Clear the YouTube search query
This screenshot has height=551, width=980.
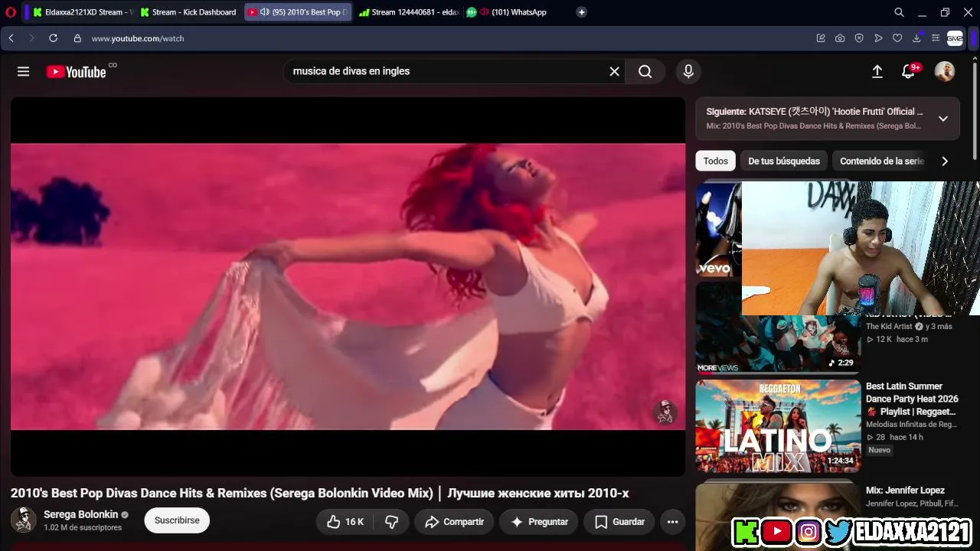click(614, 71)
